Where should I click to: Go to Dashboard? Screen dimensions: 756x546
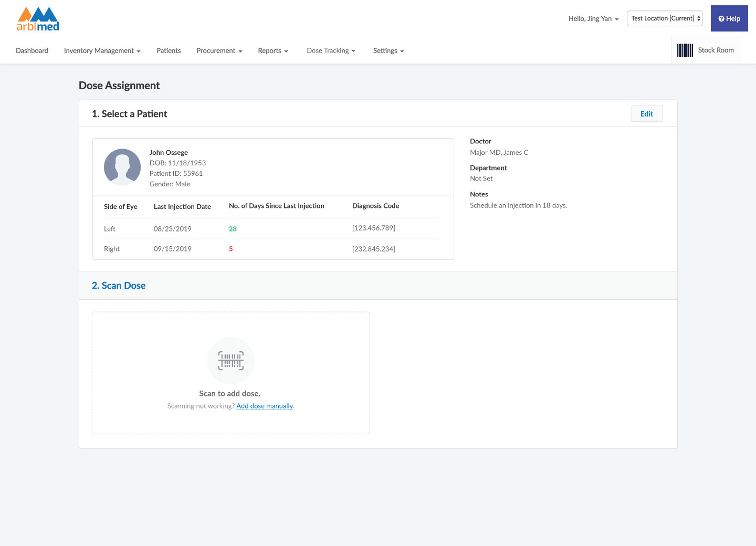[x=32, y=50]
